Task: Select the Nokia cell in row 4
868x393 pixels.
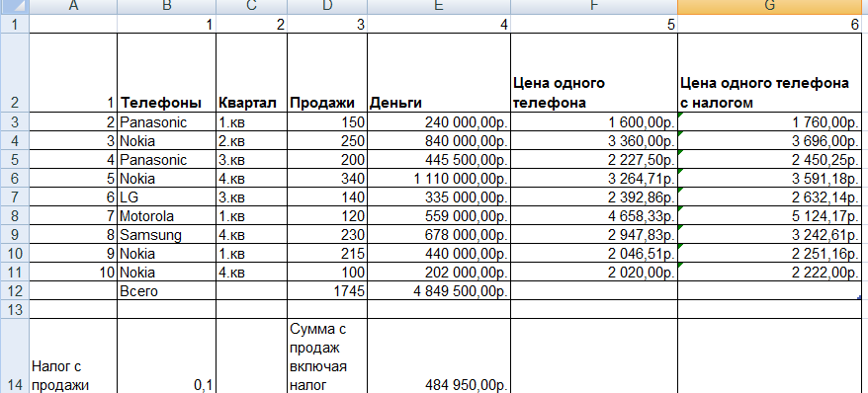Action: pos(167,141)
